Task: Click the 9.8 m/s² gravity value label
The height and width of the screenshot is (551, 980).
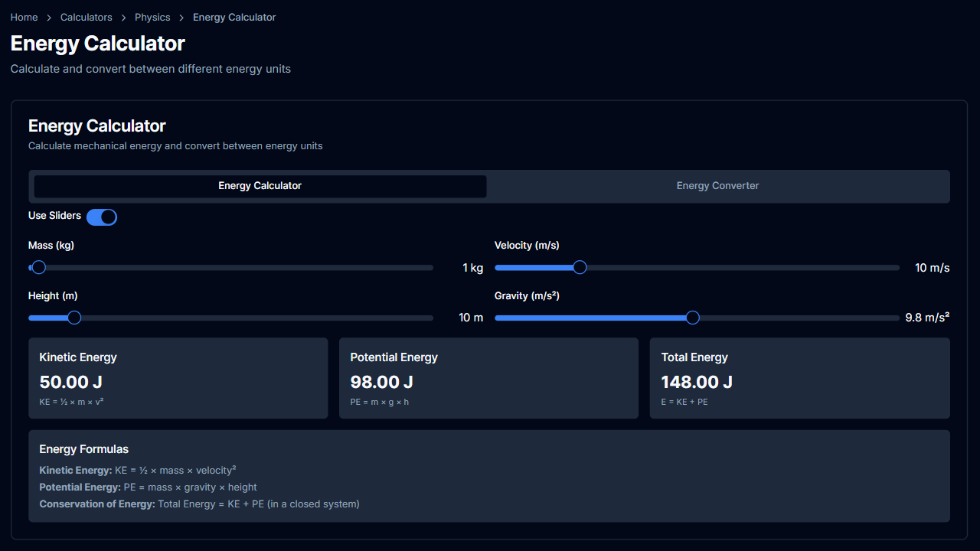Action: pos(927,318)
